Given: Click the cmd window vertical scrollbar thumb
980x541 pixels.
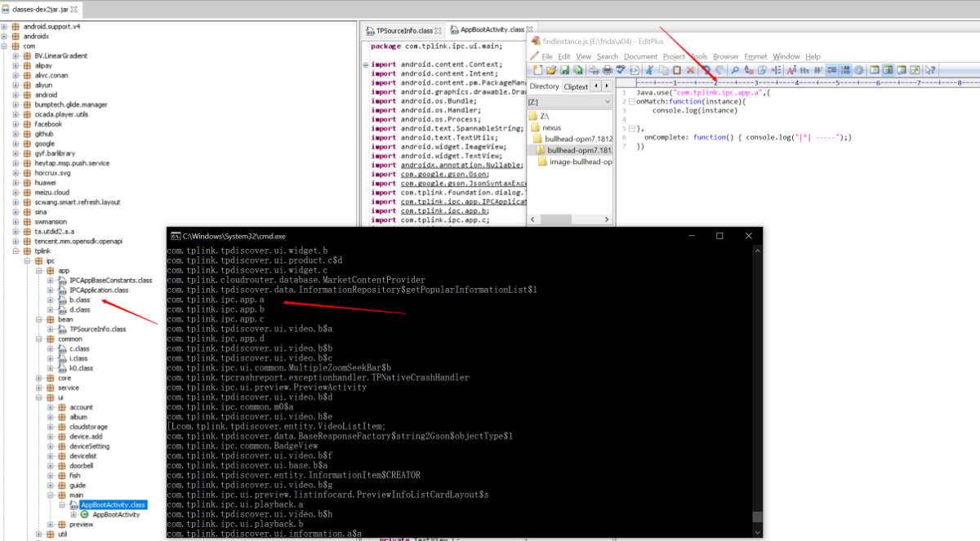Looking at the screenshot, I should [756, 517].
